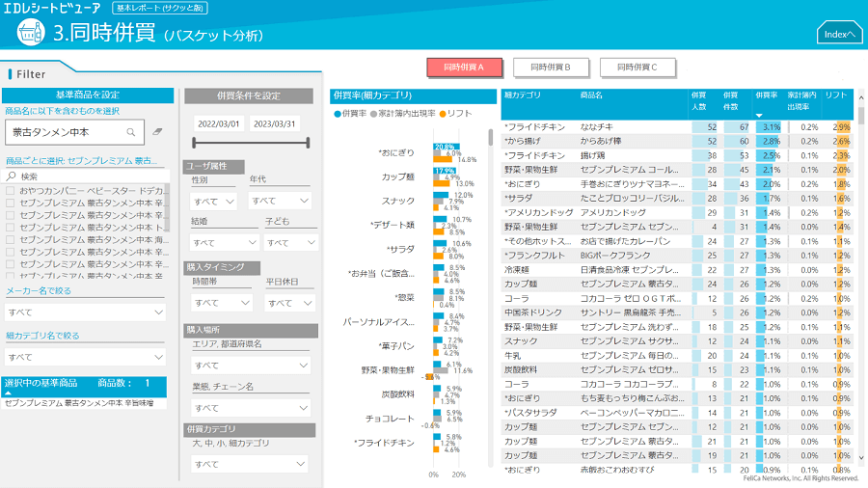This screenshot has width=868, height=488.
Task: Click the eraser icon to clear product name
Action: coord(157,132)
